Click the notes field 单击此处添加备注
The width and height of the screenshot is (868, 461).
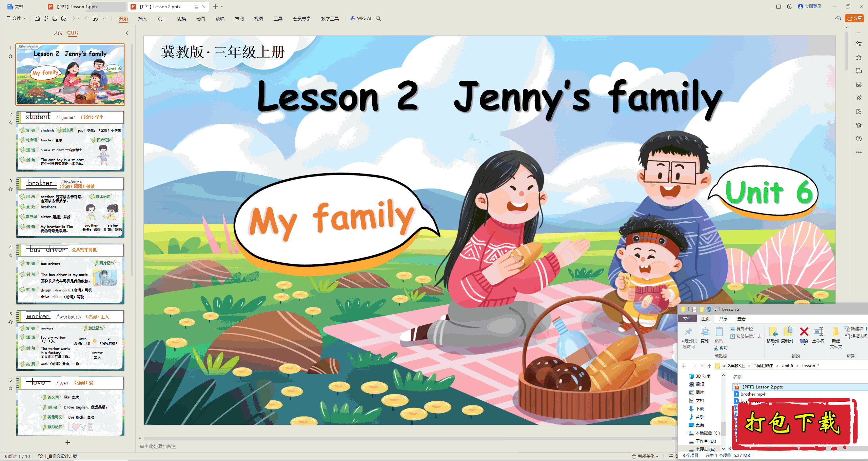point(158,446)
